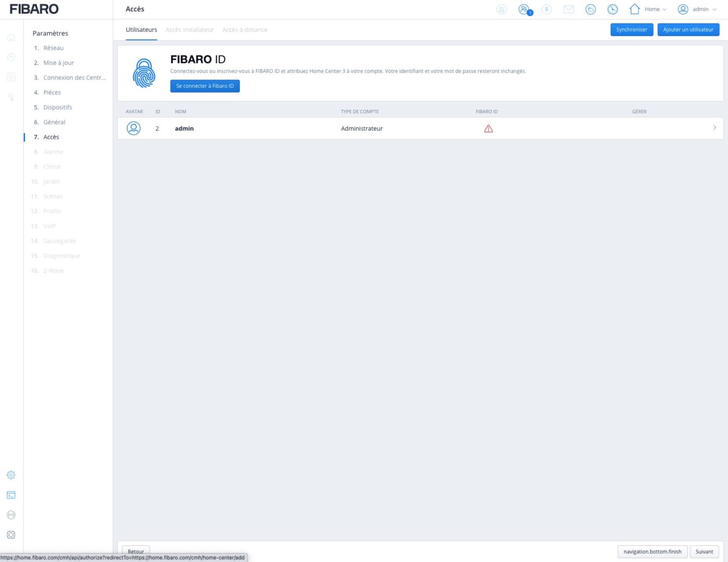Switch to the Accès à distance tab
Viewport: 728px width, 562px height.
click(245, 30)
